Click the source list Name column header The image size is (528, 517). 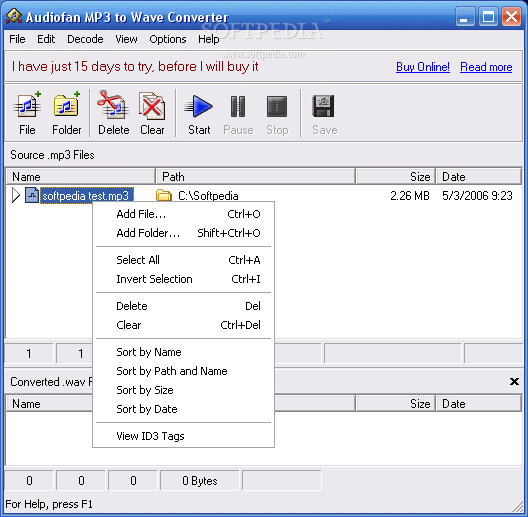[81, 176]
